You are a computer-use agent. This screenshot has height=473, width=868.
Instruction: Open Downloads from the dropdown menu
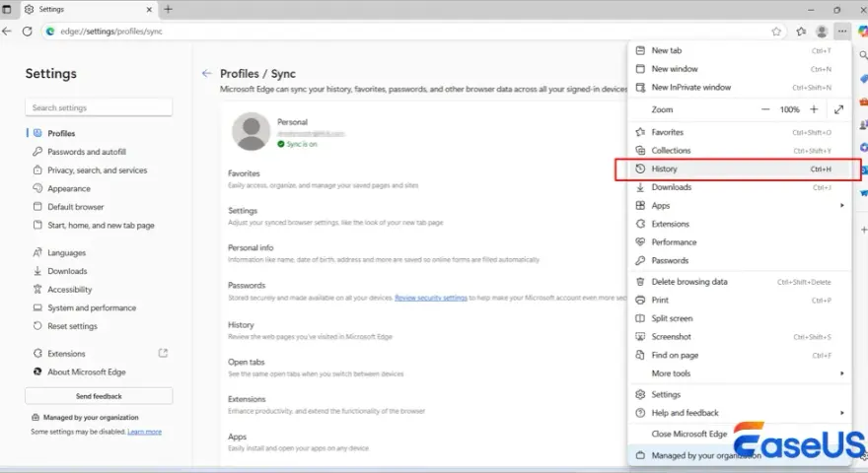point(739,187)
